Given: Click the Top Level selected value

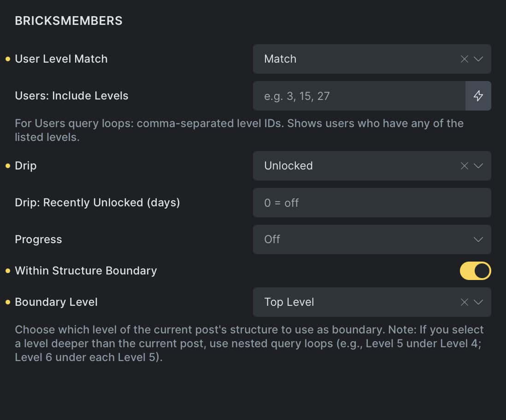Looking at the screenshot, I should coord(289,302).
